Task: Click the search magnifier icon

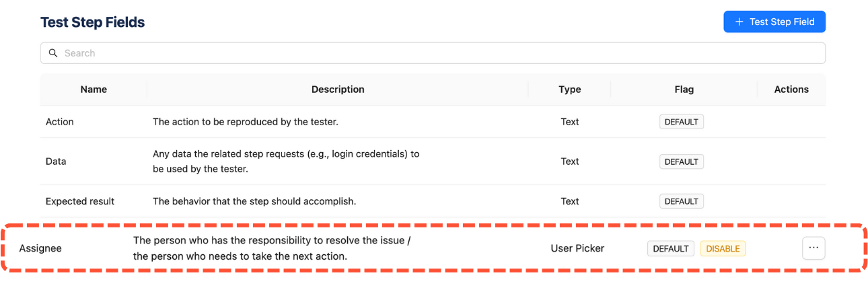Action: click(54, 53)
